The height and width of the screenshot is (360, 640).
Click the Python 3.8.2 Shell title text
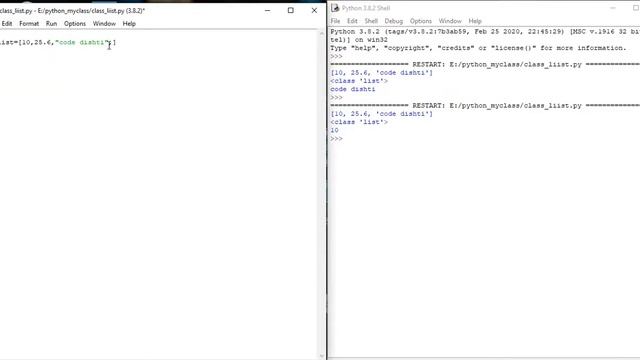[x=366, y=8]
